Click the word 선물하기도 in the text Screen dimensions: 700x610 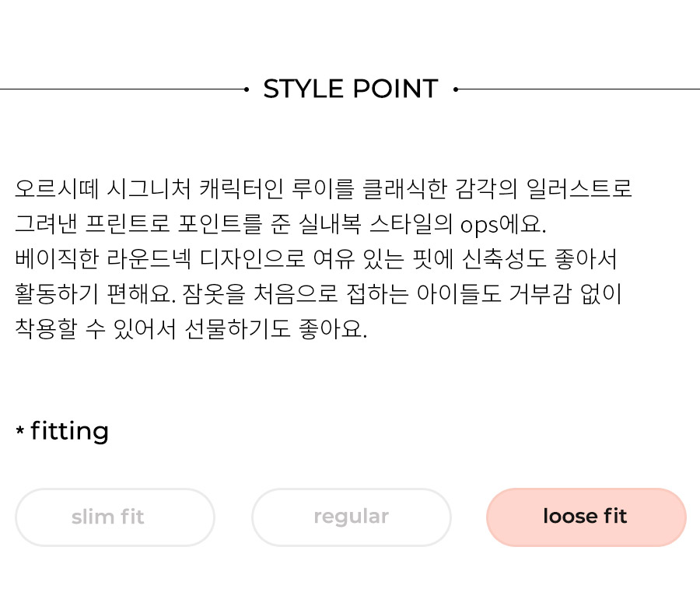237,329
